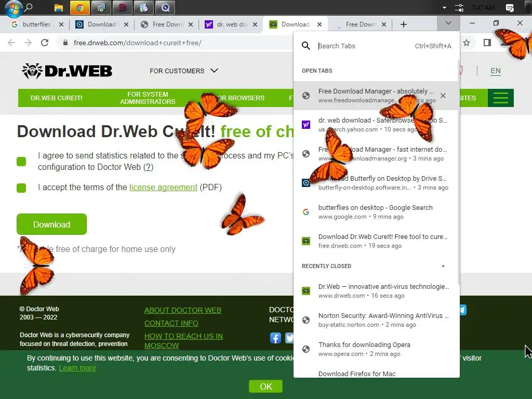Viewport: 532px width, 399px height.
Task: Select Download Dr.Web CureIt entry in list
Action: 375,241
